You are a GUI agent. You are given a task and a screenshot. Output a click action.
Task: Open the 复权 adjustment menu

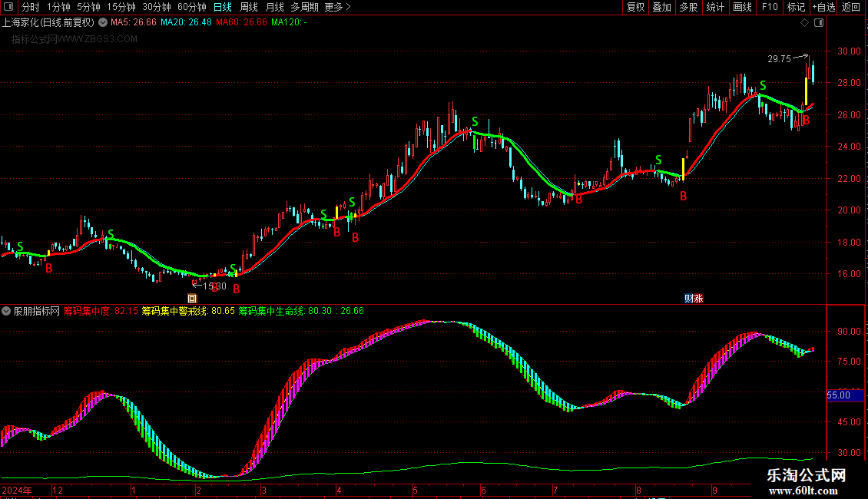[635, 7]
